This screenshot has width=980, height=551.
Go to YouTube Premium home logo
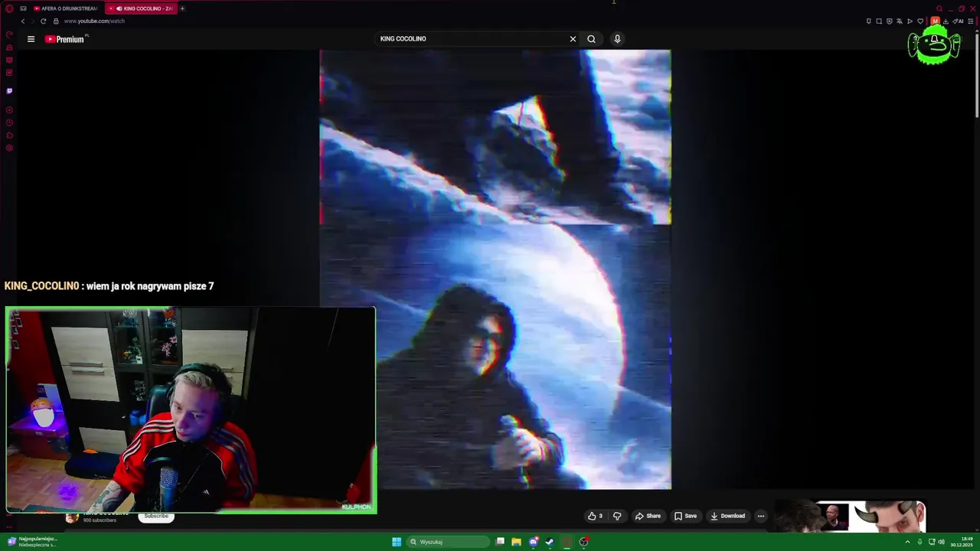[64, 39]
